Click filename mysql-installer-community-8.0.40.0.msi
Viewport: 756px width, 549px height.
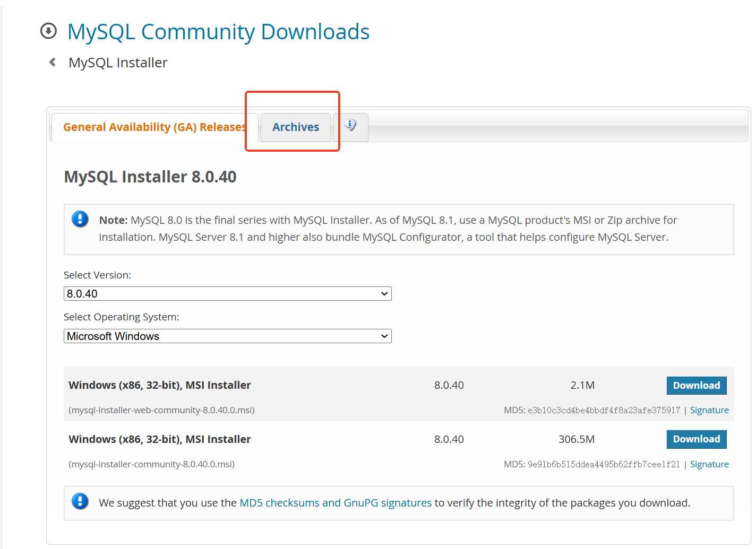coord(152,464)
